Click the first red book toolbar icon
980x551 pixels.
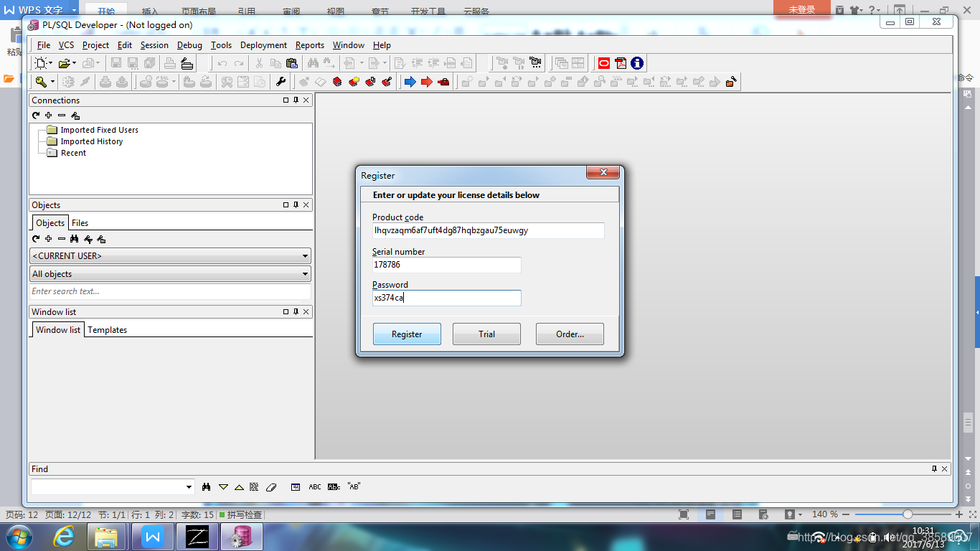pyautogui.click(x=337, y=82)
